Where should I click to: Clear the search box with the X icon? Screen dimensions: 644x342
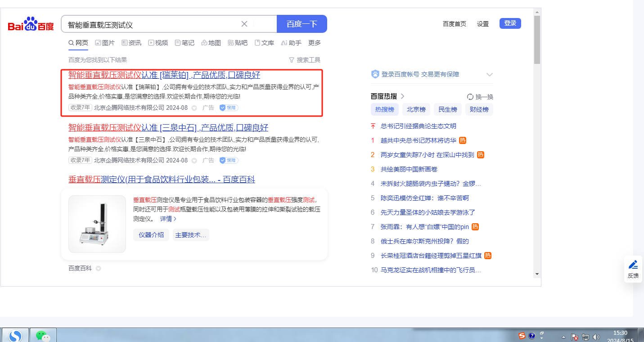click(244, 24)
